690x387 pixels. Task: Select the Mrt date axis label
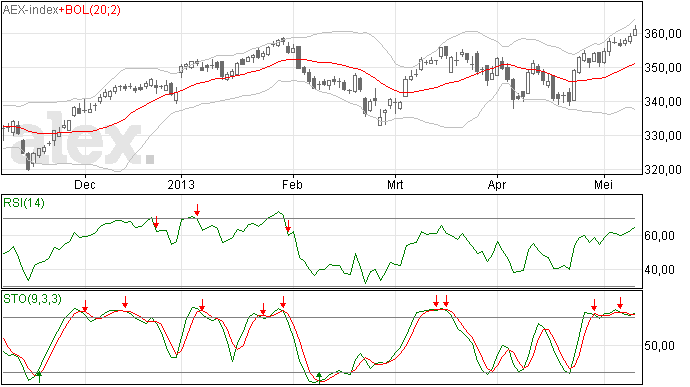pos(395,184)
